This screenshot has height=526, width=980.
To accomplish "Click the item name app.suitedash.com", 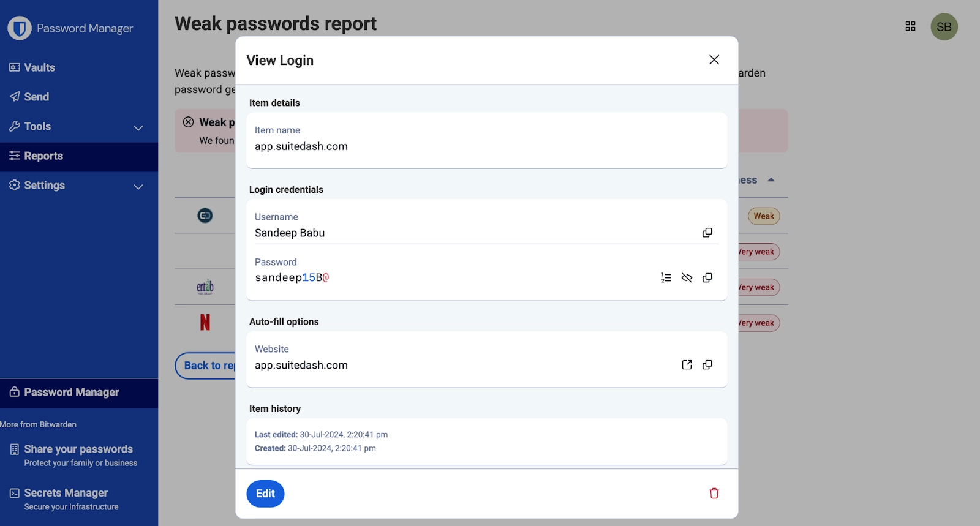I will [x=301, y=146].
